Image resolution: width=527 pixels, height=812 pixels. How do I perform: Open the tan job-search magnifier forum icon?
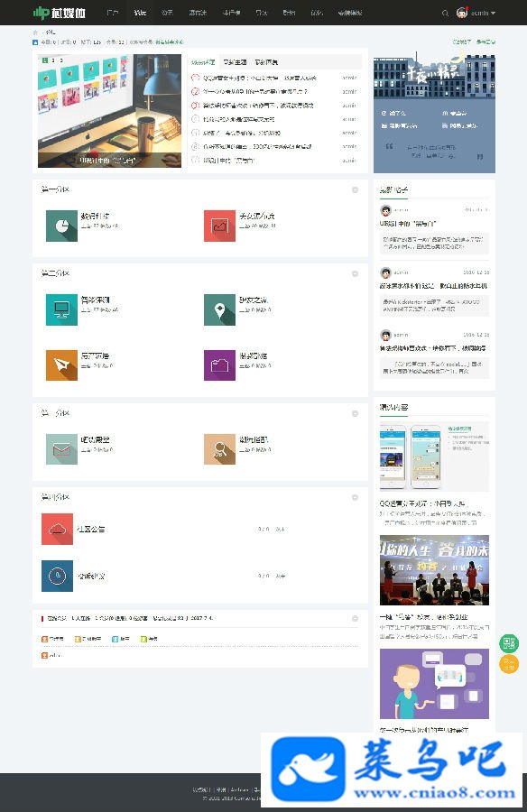coord(219,449)
